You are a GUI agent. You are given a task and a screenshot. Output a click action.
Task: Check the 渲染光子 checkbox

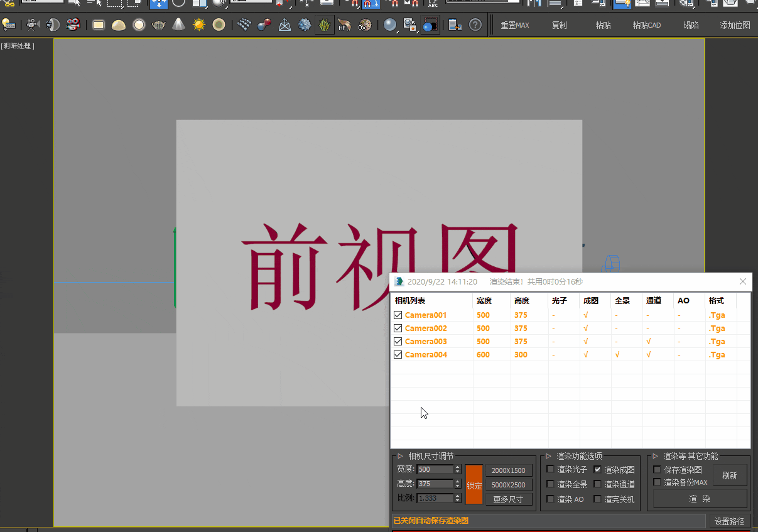pos(550,469)
